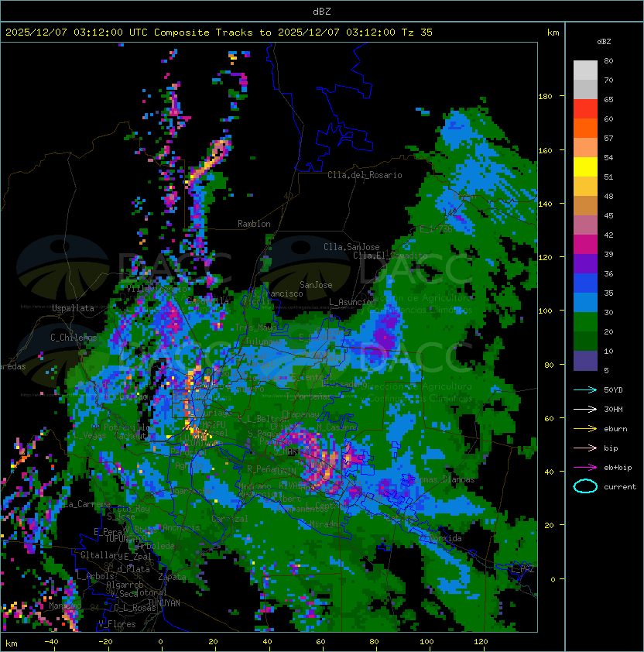
Task: Click the 'dBZ' title at top center
Action: [x=322, y=12]
